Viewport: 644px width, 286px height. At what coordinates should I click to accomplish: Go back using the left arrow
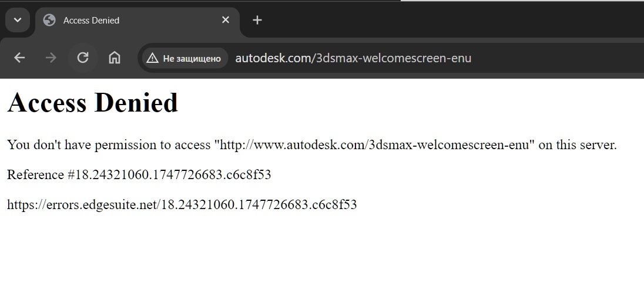pos(19,58)
